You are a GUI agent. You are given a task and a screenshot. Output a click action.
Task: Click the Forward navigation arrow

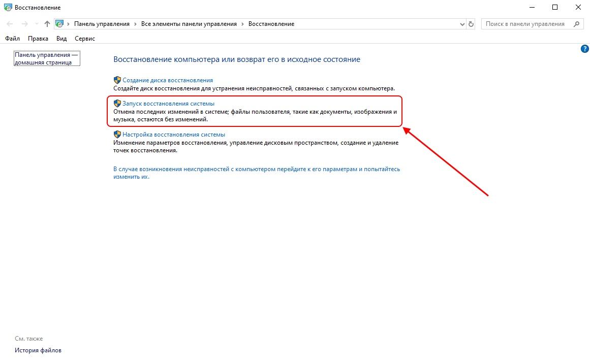tap(25, 24)
